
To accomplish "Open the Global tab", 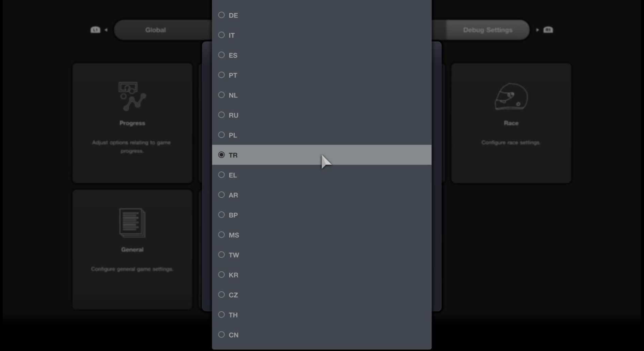I will point(156,30).
